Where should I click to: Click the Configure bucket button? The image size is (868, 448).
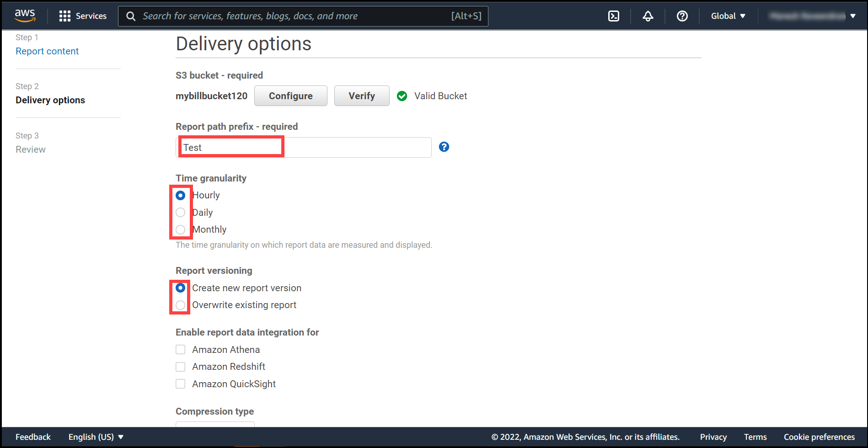[290, 96]
